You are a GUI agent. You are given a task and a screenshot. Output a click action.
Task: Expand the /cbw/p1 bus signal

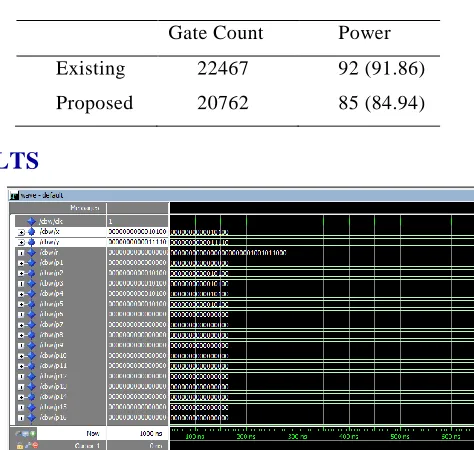coord(21,263)
